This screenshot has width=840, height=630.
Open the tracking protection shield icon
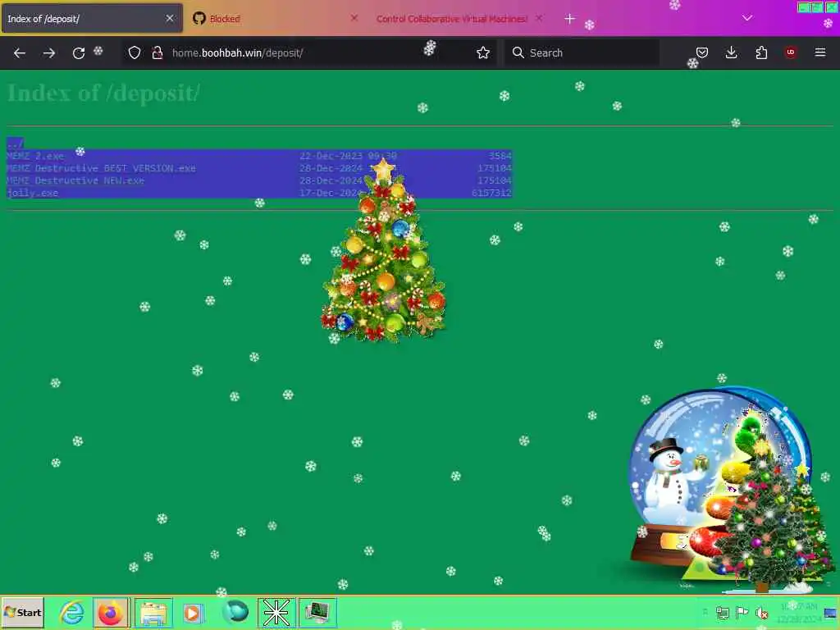[135, 52]
